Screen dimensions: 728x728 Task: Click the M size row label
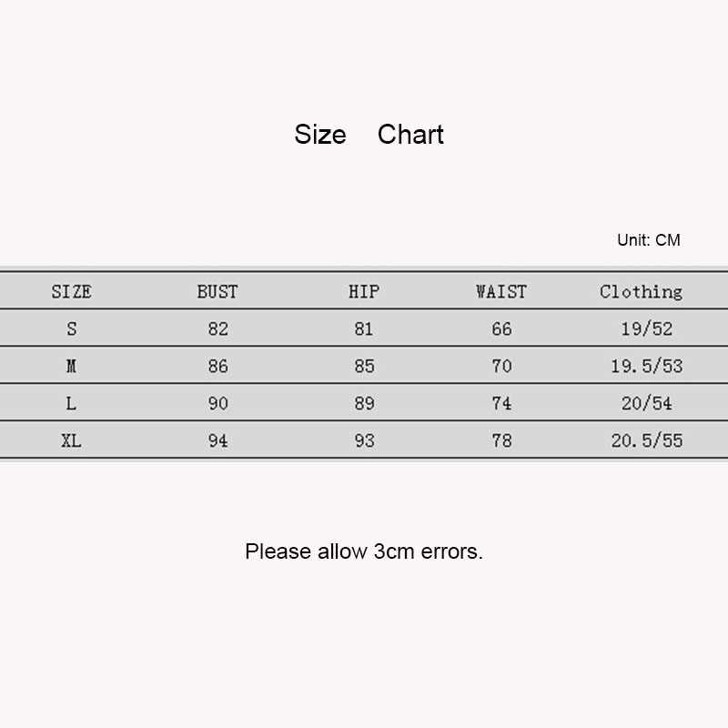coord(71,367)
